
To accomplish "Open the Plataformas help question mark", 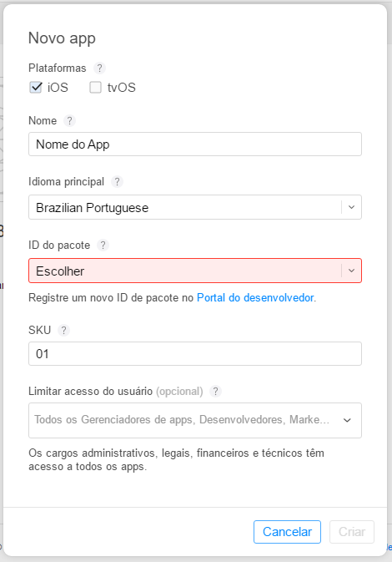I will pyautogui.click(x=99, y=68).
